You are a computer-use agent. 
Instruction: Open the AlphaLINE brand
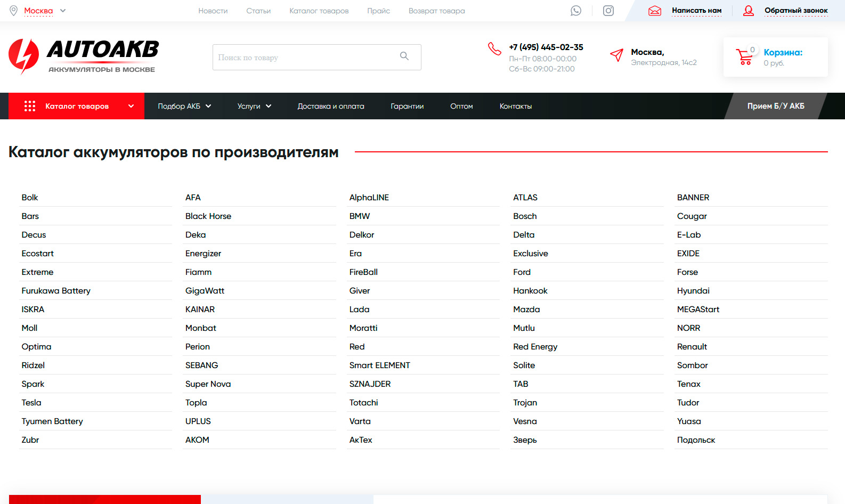[x=369, y=197]
